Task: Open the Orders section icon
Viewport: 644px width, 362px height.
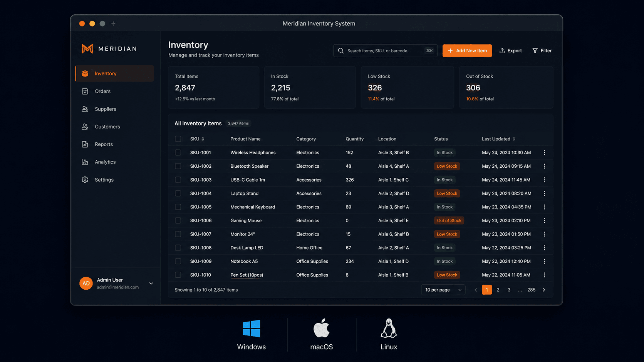Action: click(x=85, y=91)
